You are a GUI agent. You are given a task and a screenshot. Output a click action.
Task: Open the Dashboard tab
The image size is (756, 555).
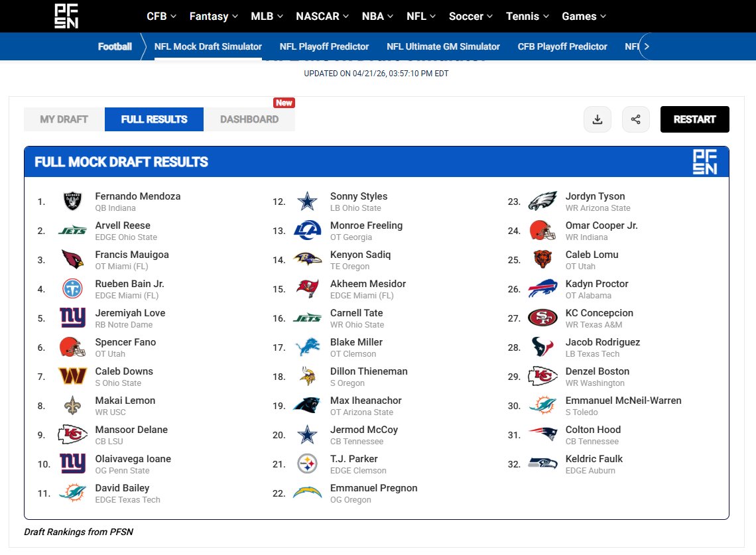pos(249,119)
